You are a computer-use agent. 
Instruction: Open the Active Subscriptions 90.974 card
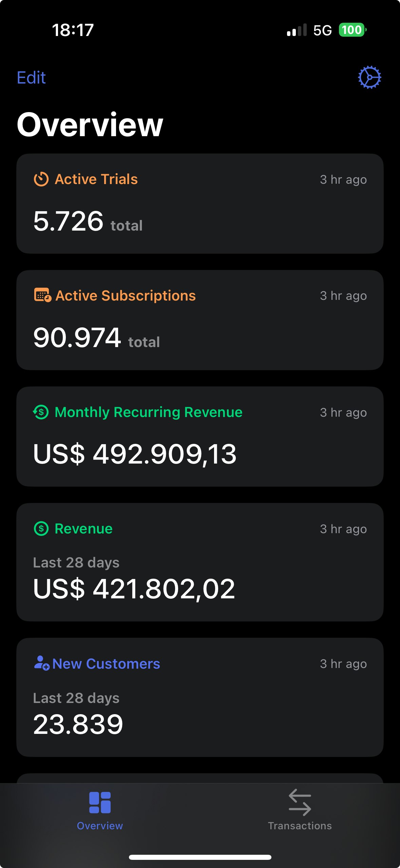tap(200, 320)
